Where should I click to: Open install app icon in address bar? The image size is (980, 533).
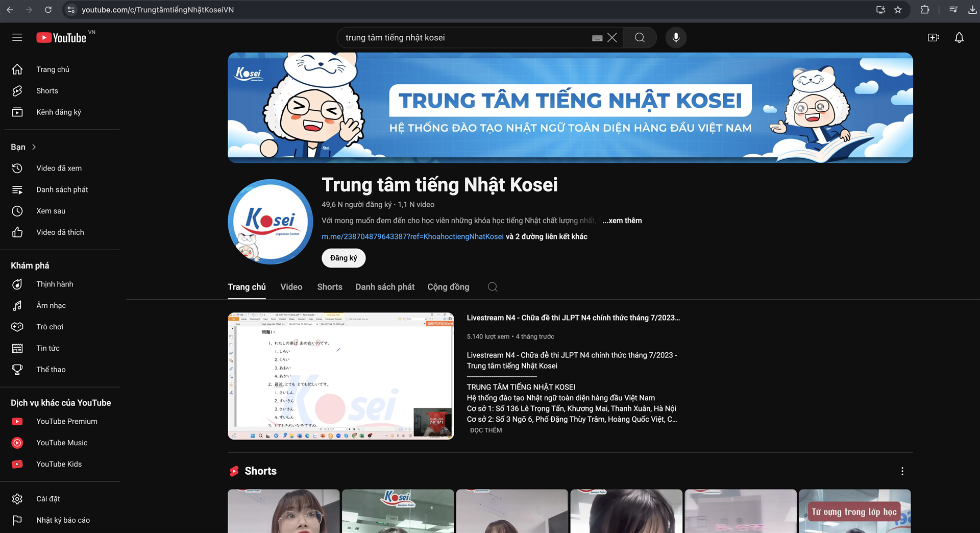880,10
